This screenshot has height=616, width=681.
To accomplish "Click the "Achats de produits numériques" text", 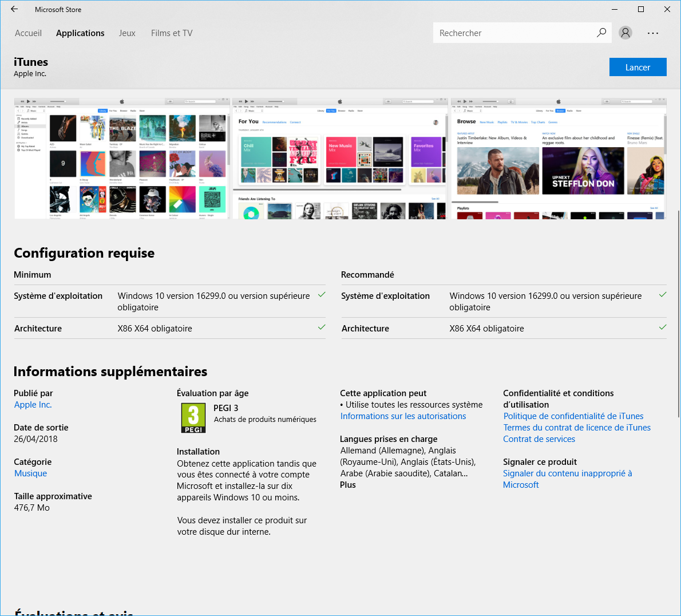I will tap(265, 419).
